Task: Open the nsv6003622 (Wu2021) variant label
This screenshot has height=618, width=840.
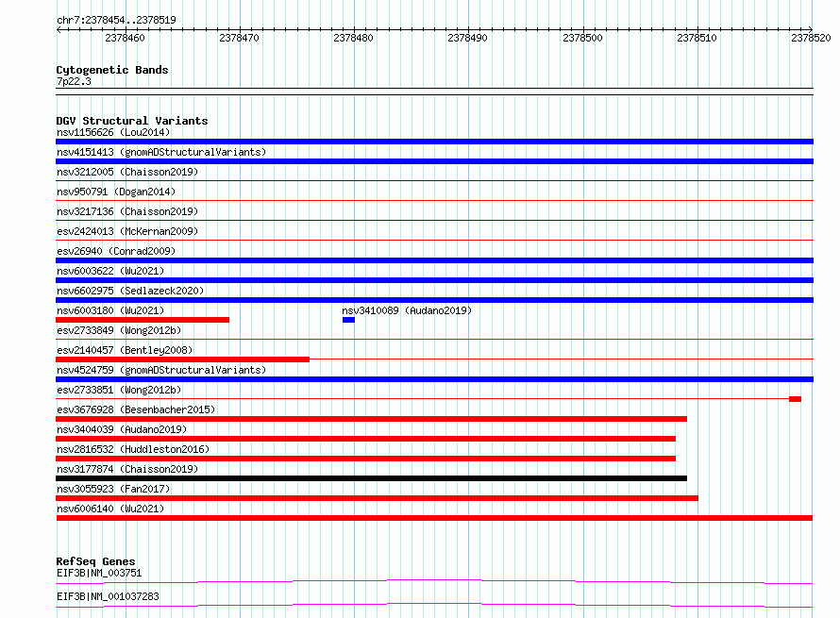Action: point(110,271)
